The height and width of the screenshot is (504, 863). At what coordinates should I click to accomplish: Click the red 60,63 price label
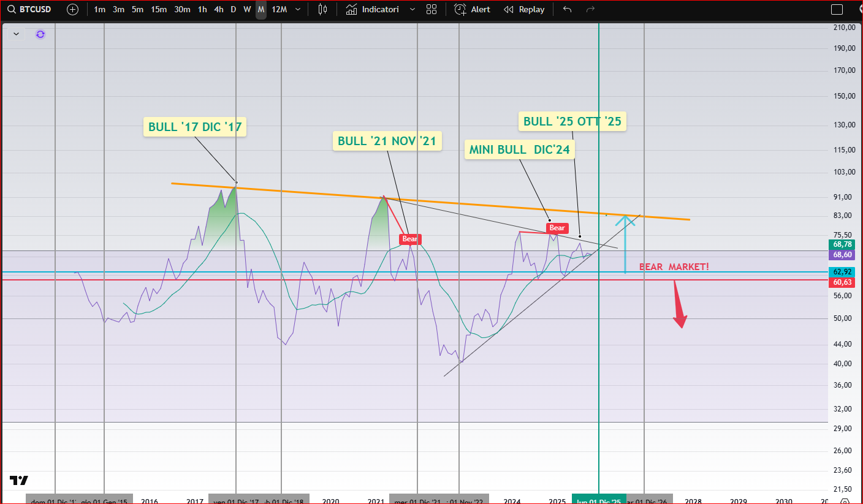pos(842,282)
